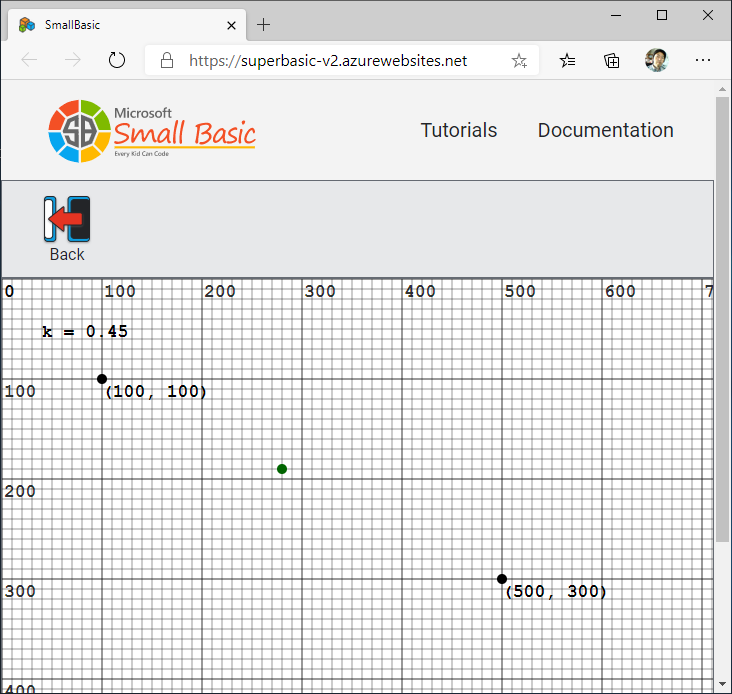Click the '300' top axis label
Viewport: 732px width, 694px height.
tap(320, 291)
